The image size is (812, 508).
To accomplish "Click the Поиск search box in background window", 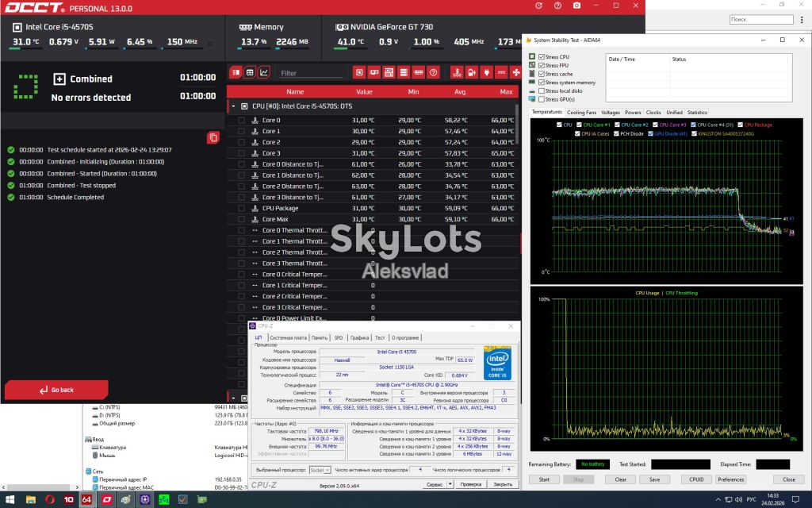I will (x=761, y=19).
